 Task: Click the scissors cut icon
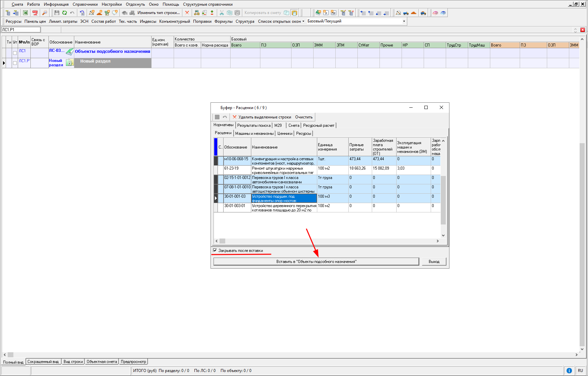tap(222, 13)
